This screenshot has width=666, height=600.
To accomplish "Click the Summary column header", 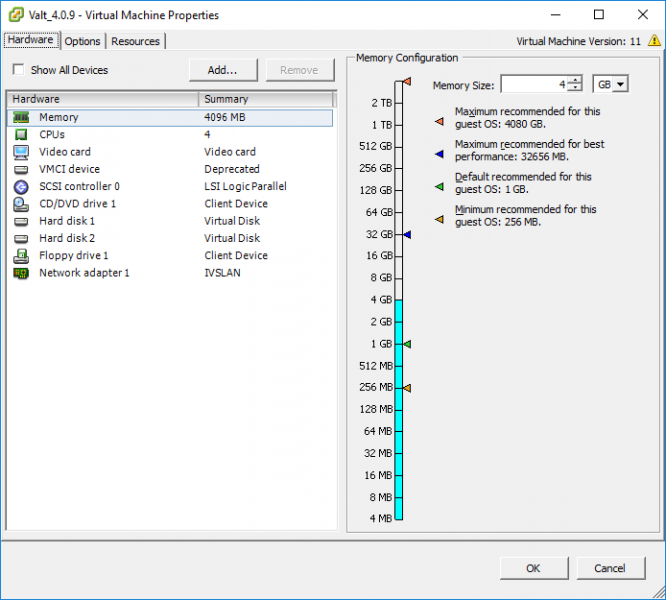I will point(267,99).
